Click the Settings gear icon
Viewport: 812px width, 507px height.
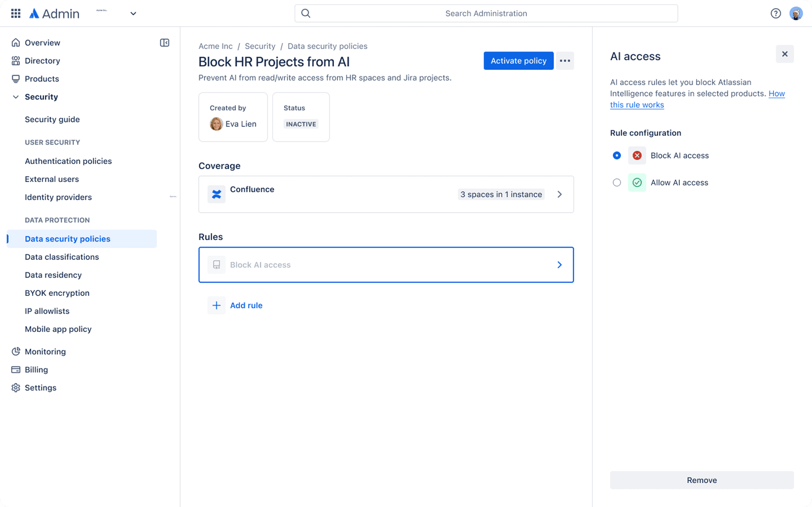(16, 388)
